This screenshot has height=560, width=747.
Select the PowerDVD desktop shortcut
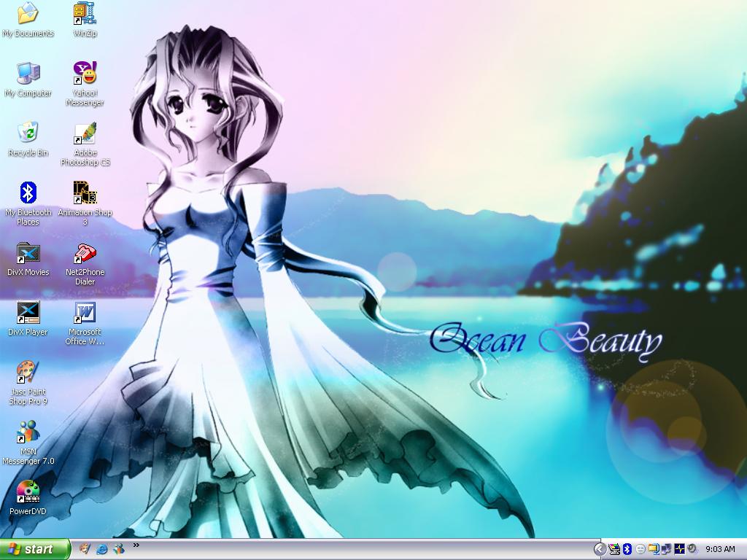click(28, 498)
